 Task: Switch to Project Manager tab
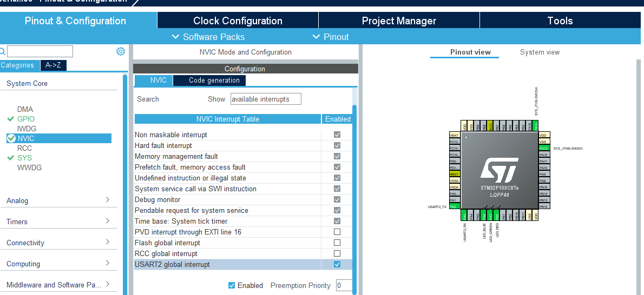pyautogui.click(x=399, y=21)
